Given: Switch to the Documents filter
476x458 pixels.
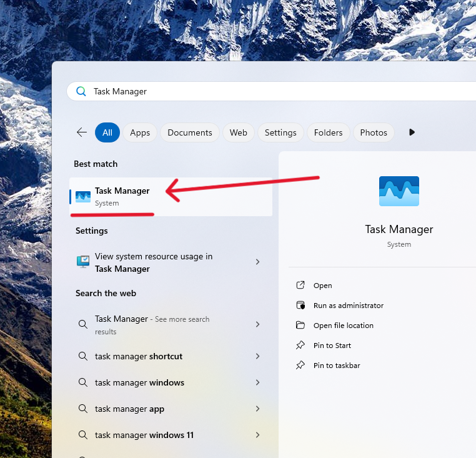Looking at the screenshot, I should (x=190, y=132).
